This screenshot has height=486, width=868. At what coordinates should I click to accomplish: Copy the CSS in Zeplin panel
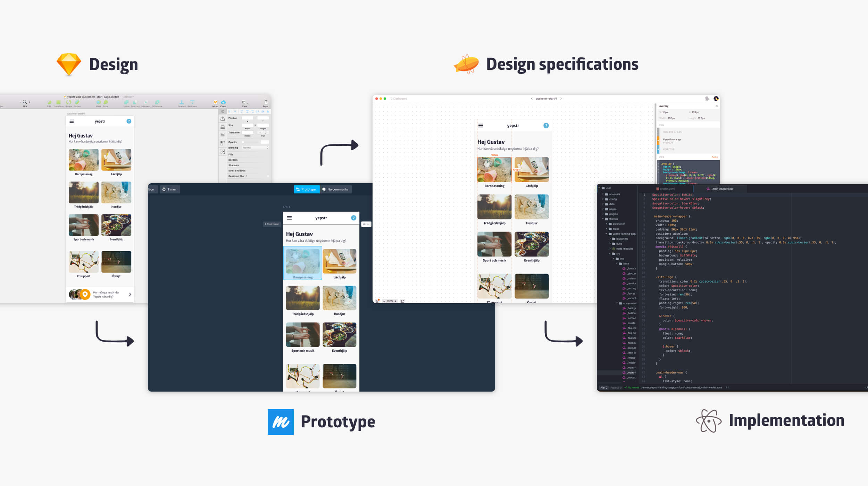click(715, 157)
